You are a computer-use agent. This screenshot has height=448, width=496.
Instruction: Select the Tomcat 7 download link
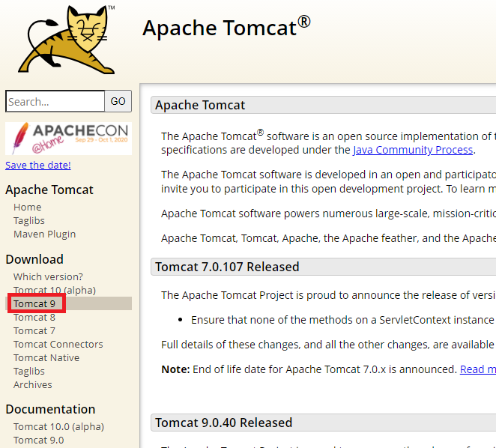coord(34,331)
